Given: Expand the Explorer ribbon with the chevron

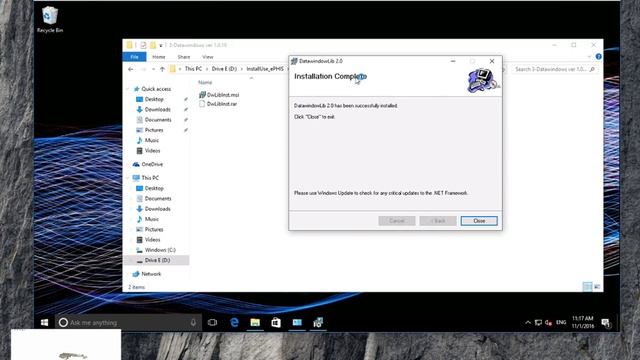Looking at the screenshot, I should [x=589, y=57].
